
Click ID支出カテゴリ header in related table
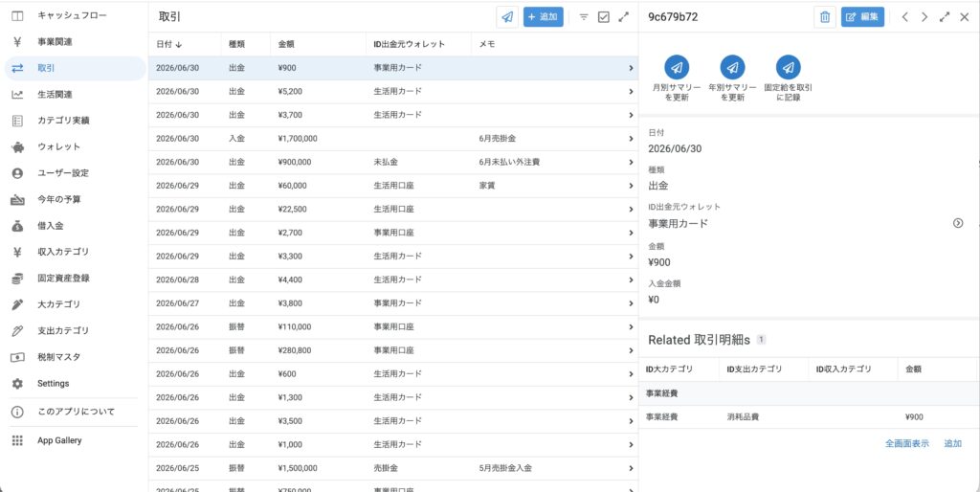coord(754,369)
